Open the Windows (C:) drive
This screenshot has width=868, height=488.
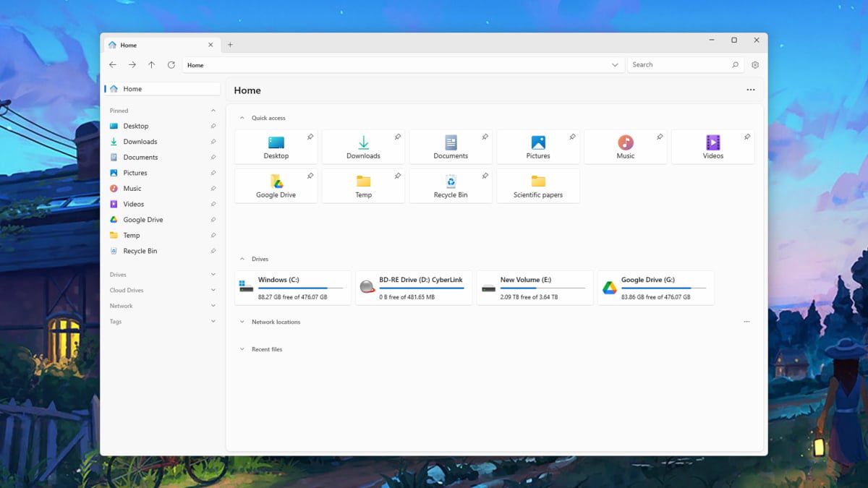(293, 288)
